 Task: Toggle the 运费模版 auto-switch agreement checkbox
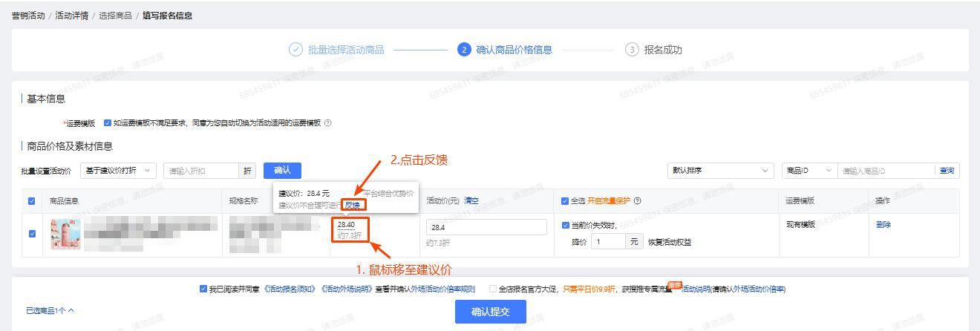point(108,123)
